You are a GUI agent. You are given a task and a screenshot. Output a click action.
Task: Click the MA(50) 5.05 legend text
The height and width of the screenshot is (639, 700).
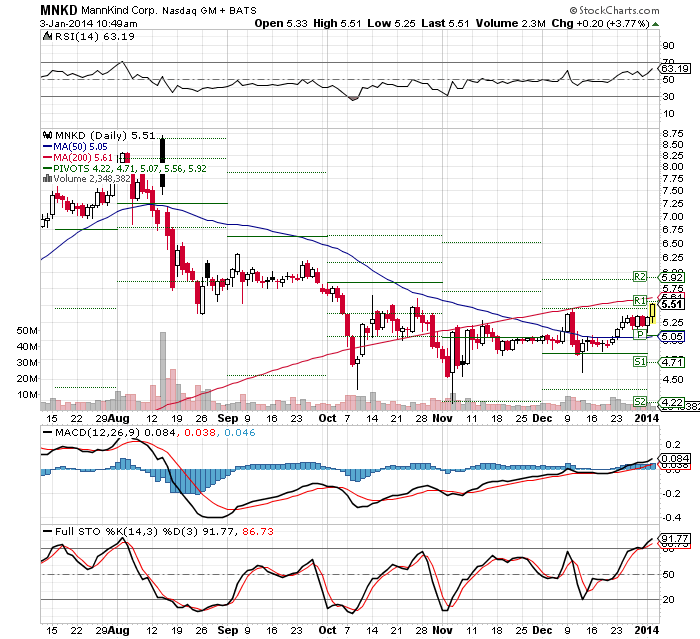pyautogui.click(x=80, y=146)
